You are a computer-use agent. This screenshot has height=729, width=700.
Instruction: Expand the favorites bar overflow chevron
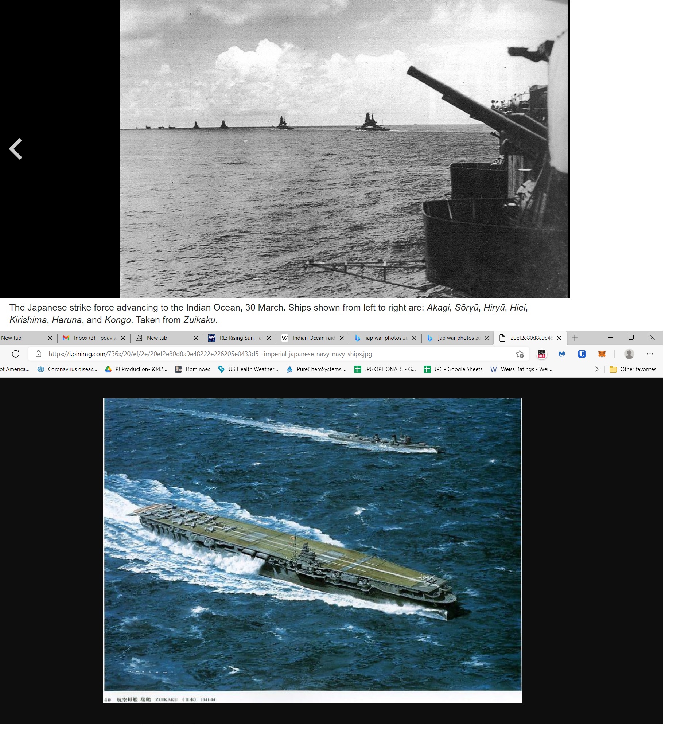(x=597, y=369)
